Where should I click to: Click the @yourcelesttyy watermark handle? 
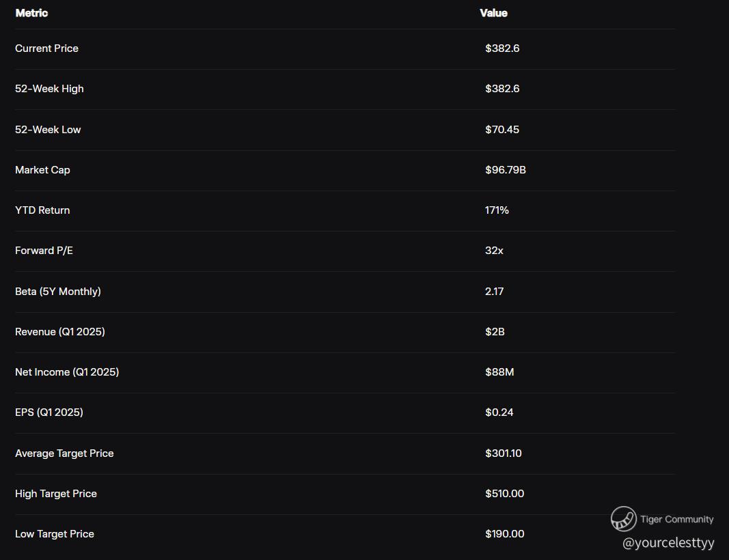668,543
